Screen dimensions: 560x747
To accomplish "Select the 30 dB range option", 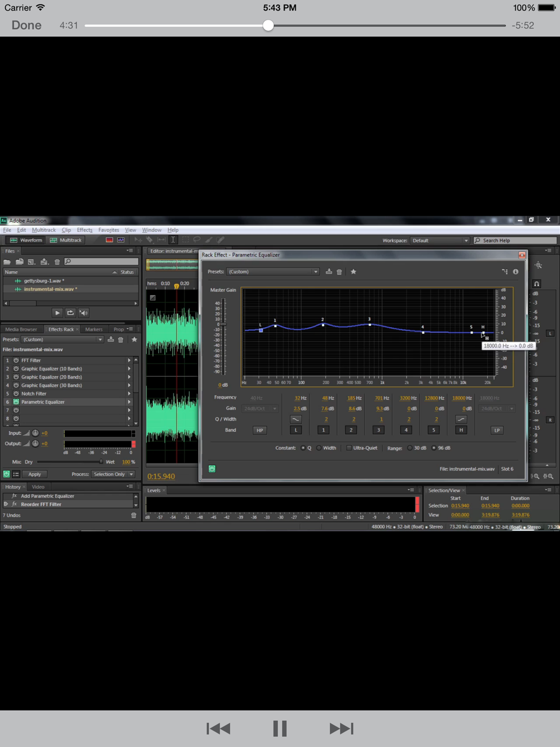I will click(410, 448).
